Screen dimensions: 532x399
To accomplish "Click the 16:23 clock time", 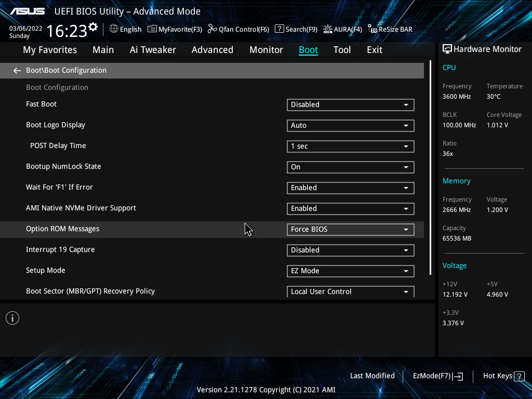I will click(x=67, y=31).
